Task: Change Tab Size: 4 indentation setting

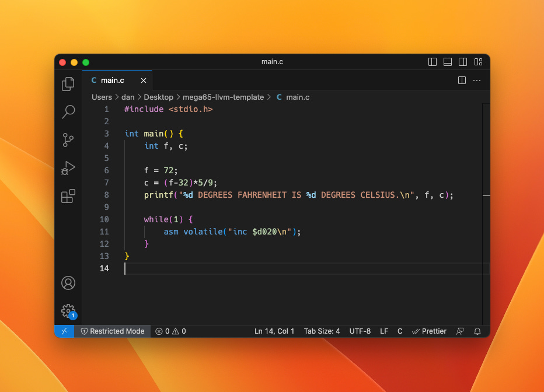Action: [322, 331]
